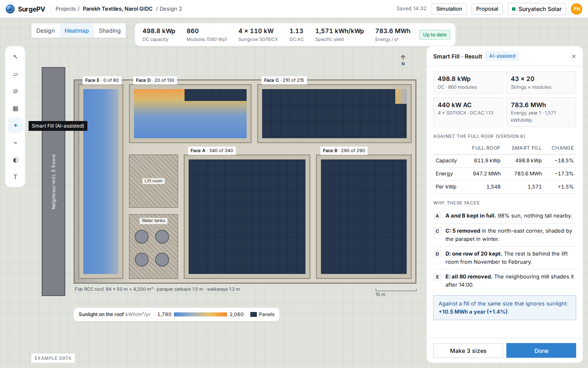Click the Neighbour mill building
Screen dimensions: 588x368
pos(53,182)
